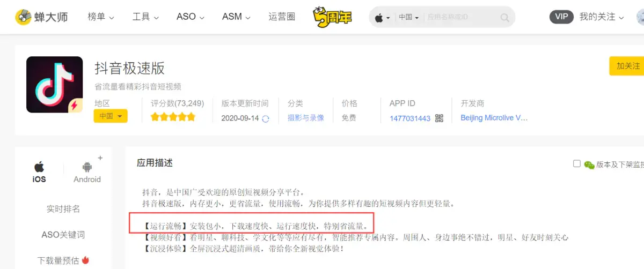Open the 中国 country dropdown in search bar
The height and width of the screenshot is (269, 644).
point(408,17)
